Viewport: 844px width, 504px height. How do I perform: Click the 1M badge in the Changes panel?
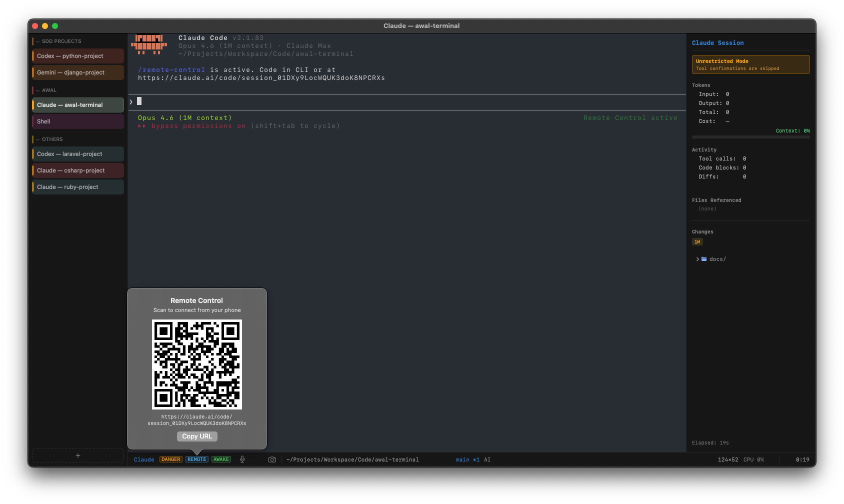tap(697, 241)
